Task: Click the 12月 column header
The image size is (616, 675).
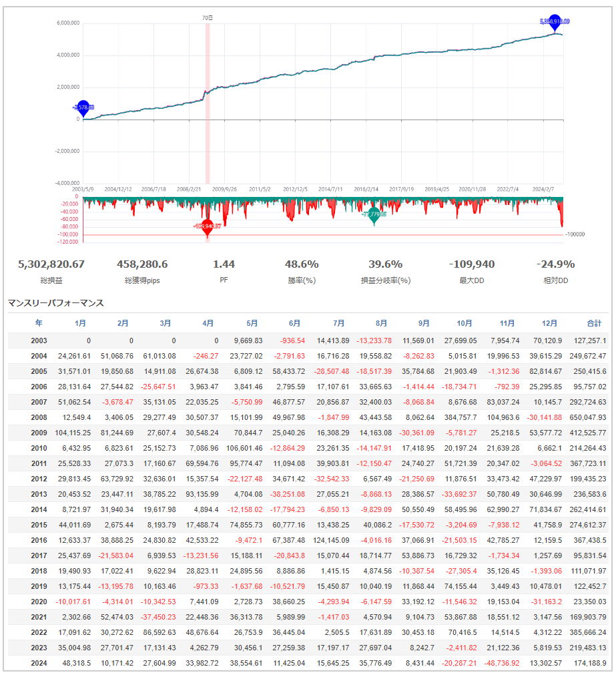Action: (549, 322)
